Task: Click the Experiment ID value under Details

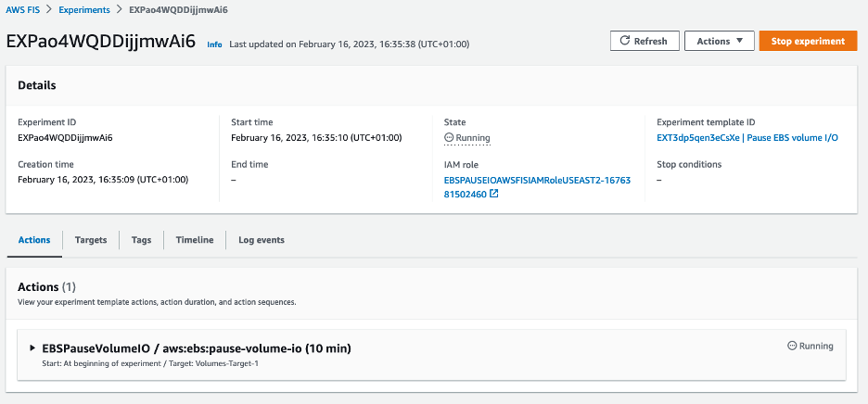Action: pos(65,138)
